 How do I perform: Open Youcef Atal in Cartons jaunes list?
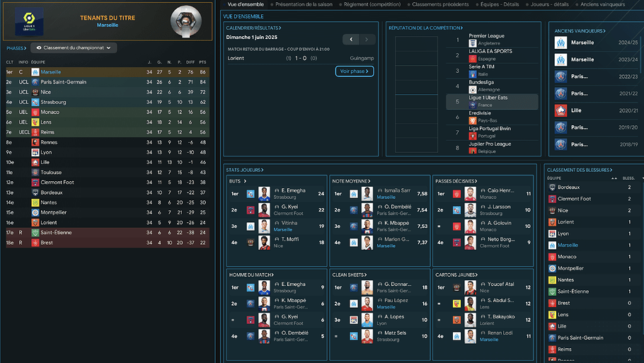coord(500,284)
